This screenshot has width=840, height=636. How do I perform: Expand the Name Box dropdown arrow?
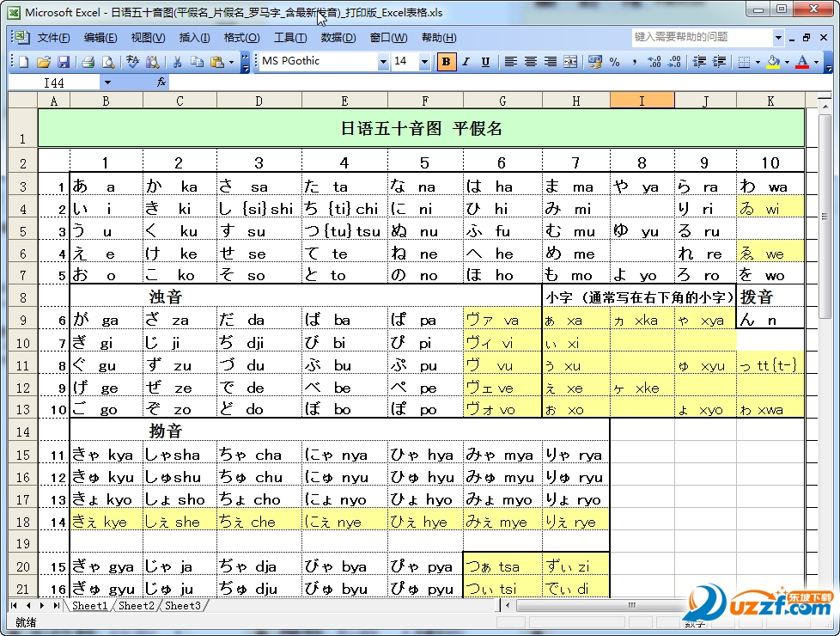(x=107, y=82)
